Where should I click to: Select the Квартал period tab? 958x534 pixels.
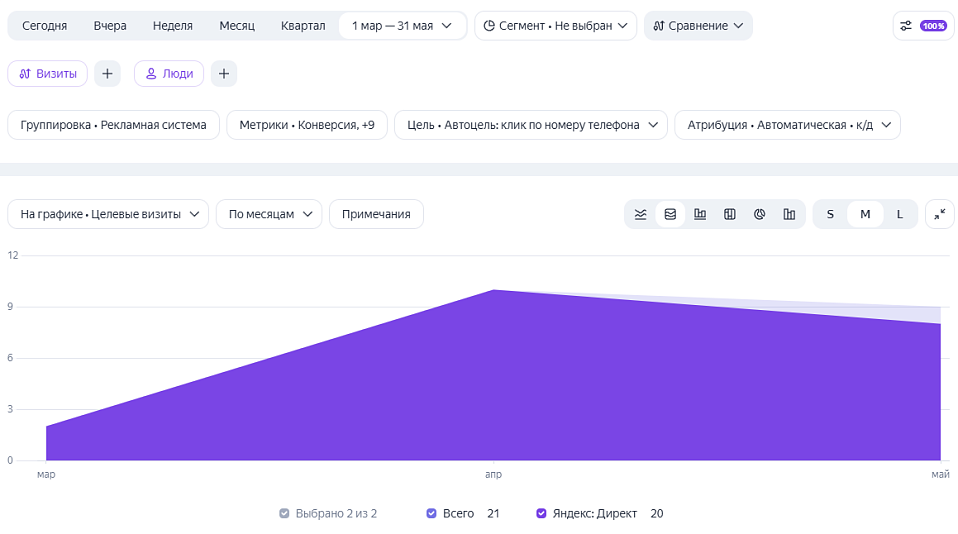[303, 26]
